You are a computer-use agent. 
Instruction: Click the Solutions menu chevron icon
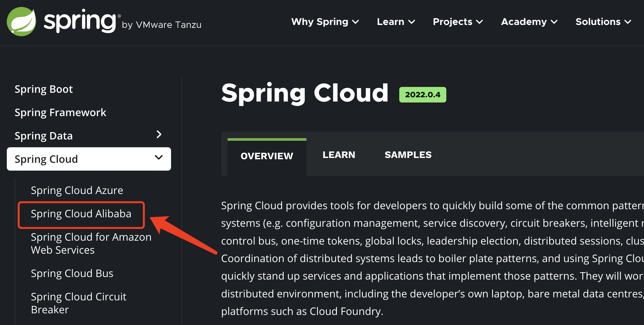tap(628, 22)
